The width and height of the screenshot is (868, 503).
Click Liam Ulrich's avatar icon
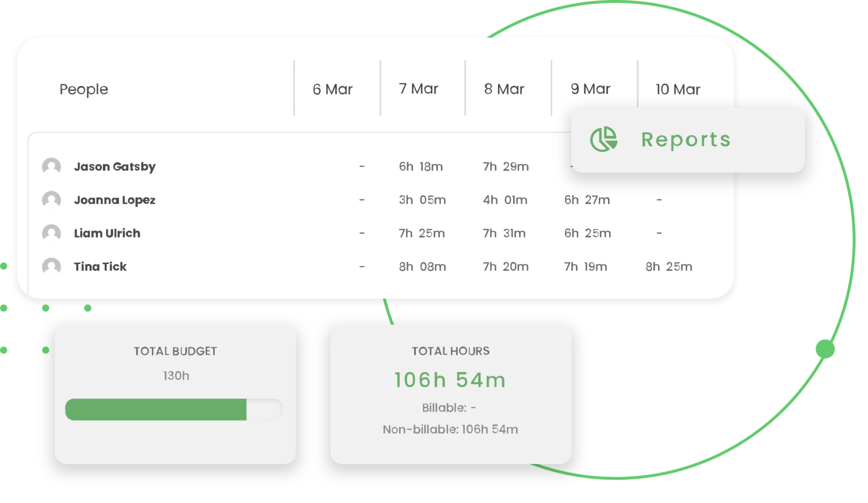click(x=51, y=233)
